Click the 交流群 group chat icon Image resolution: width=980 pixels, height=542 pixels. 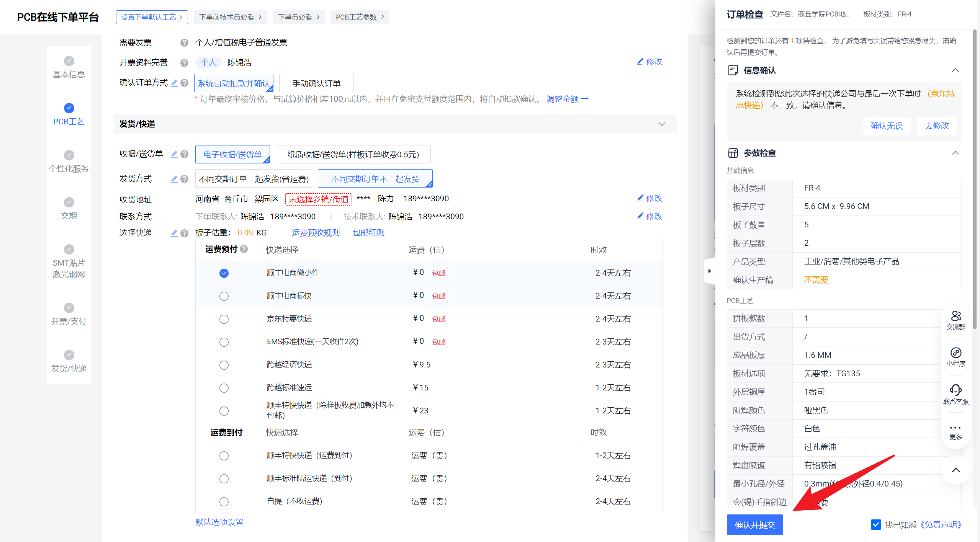point(955,316)
